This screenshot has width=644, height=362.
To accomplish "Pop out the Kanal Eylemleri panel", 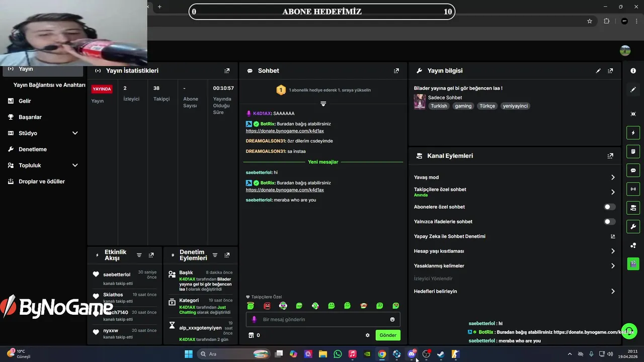I will coord(610,156).
